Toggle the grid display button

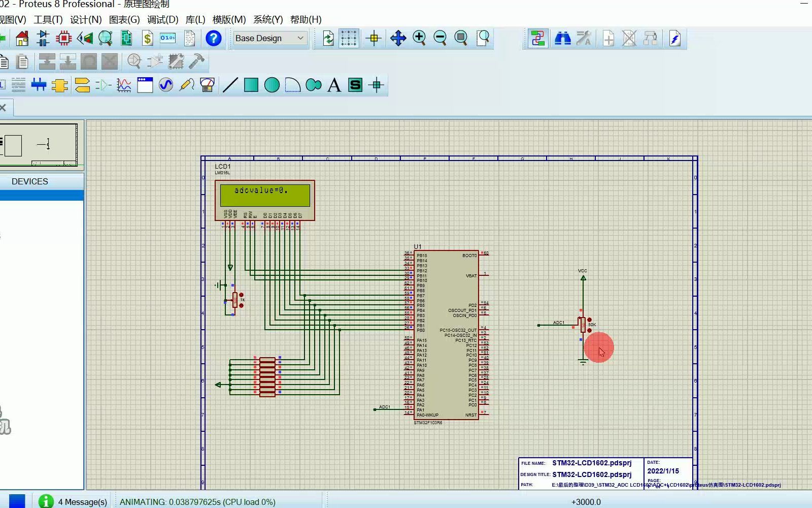(x=349, y=38)
